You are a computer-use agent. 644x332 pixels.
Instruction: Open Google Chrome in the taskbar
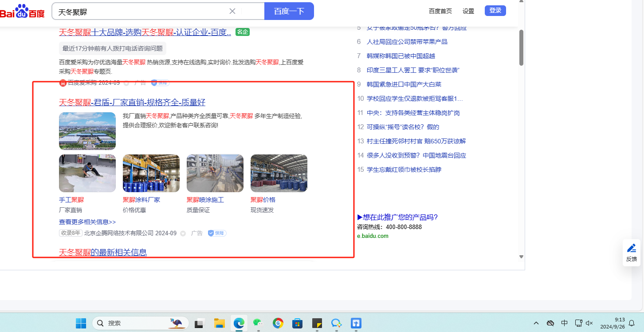point(278,323)
